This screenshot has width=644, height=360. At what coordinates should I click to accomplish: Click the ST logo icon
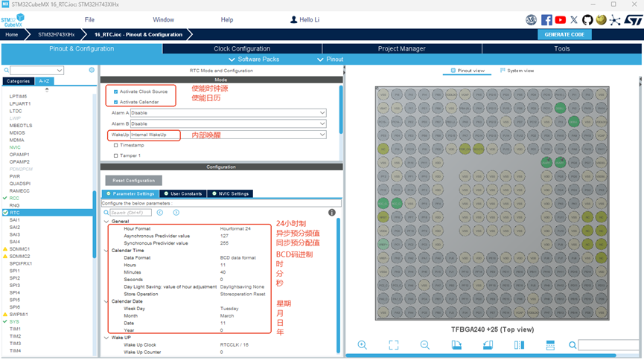tap(633, 19)
